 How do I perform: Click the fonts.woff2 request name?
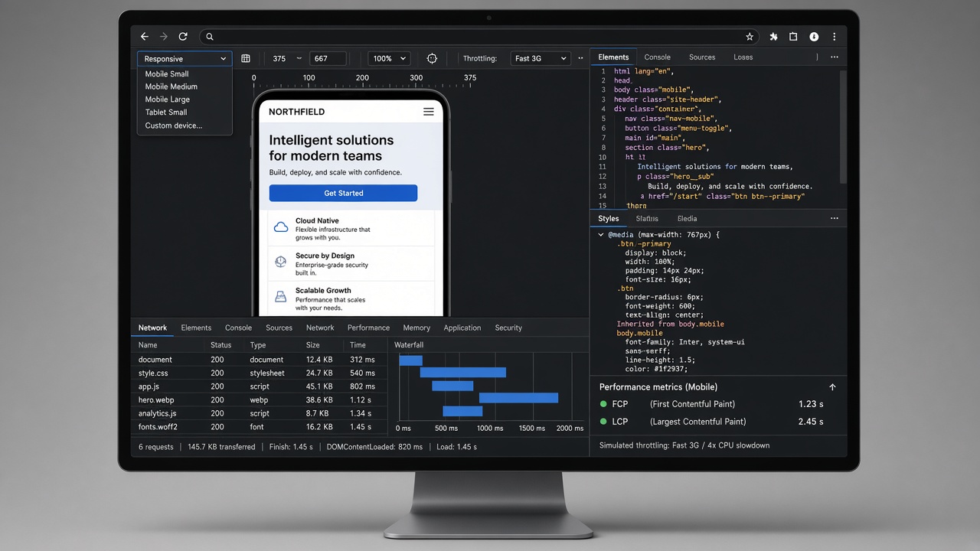tap(158, 427)
